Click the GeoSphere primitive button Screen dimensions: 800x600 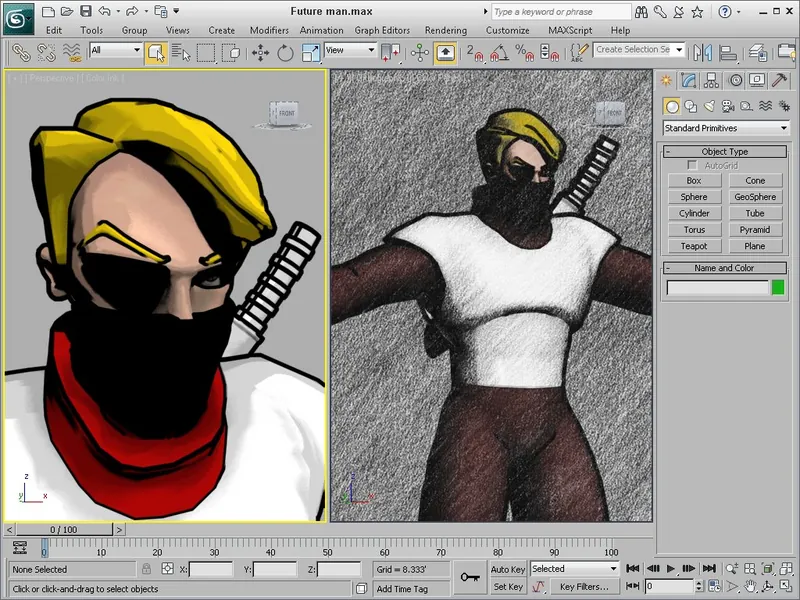755,197
